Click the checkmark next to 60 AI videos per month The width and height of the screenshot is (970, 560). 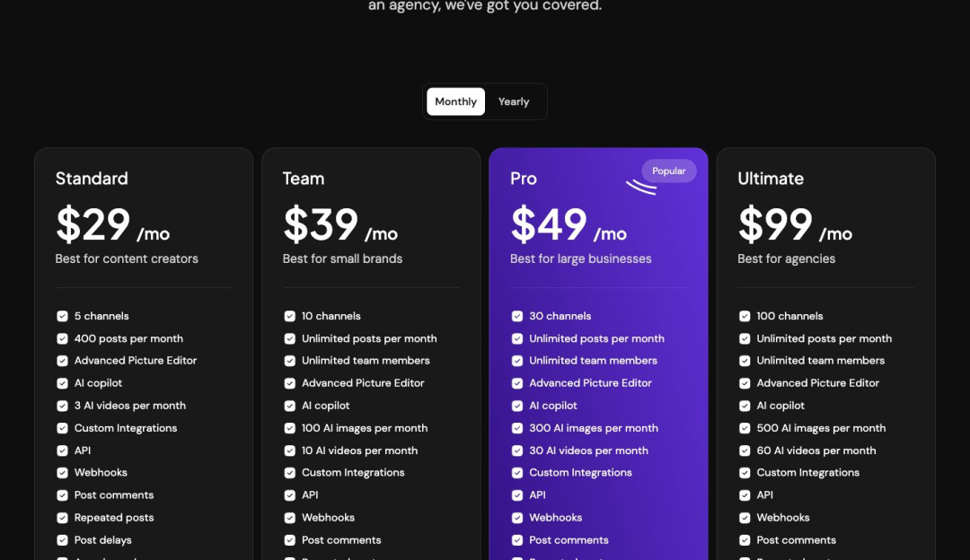click(x=745, y=451)
